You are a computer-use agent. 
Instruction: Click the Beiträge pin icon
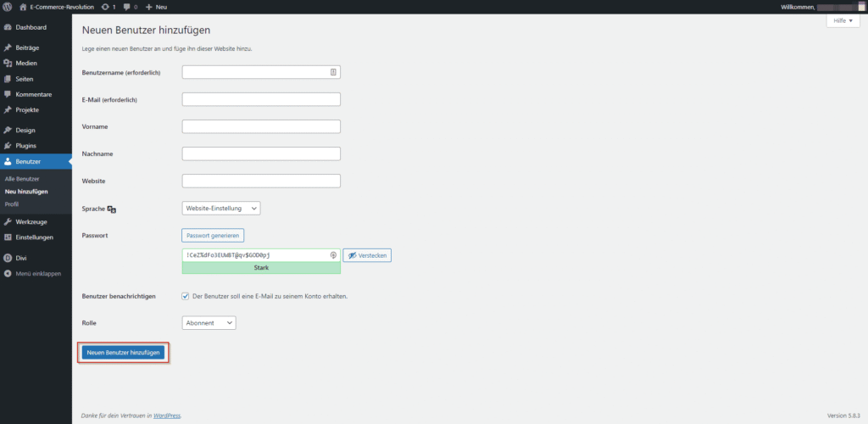pos(8,47)
